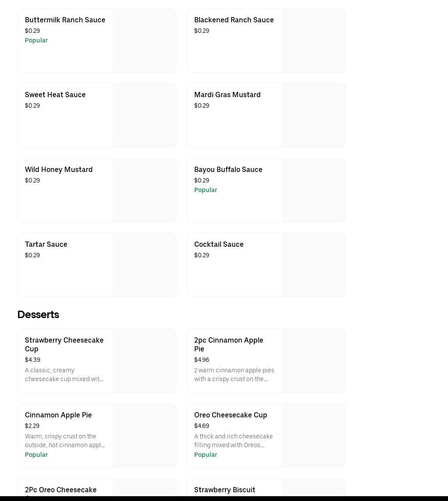The height and width of the screenshot is (501, 448).
Task: Open the 2Pc Oreo Cheesecake item
Action: coord(61,490)
